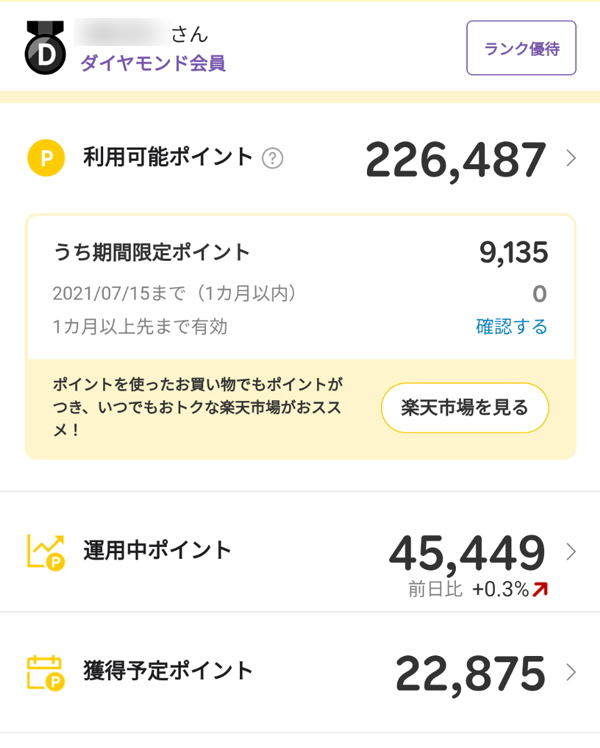Expand the 運用中ポイント chevron arrow
This screenshot has width=600, height=748.
point(571,551)
